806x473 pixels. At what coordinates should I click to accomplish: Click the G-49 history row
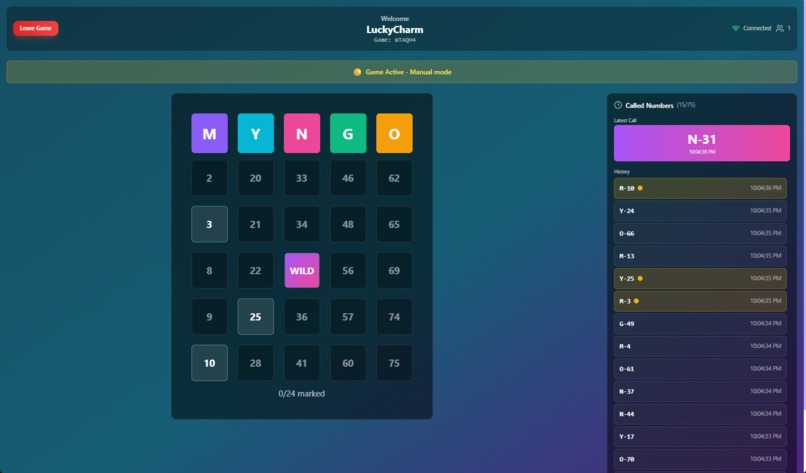point(700,324)
